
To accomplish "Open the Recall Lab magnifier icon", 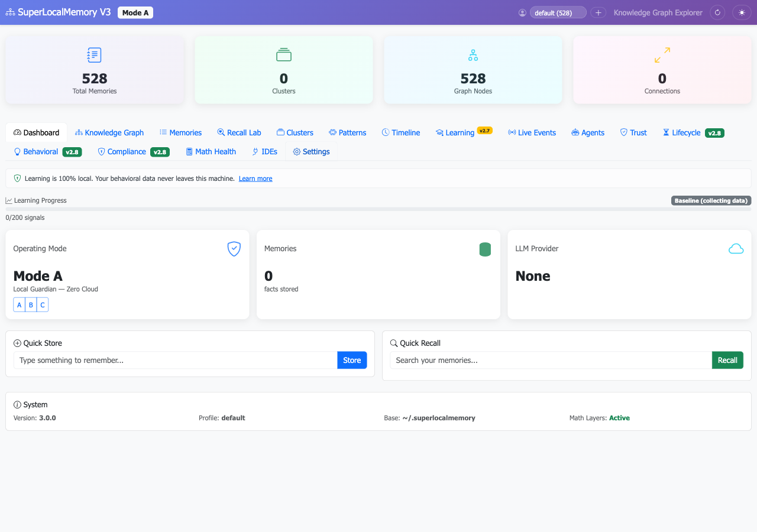I will (x=221, y=132).
